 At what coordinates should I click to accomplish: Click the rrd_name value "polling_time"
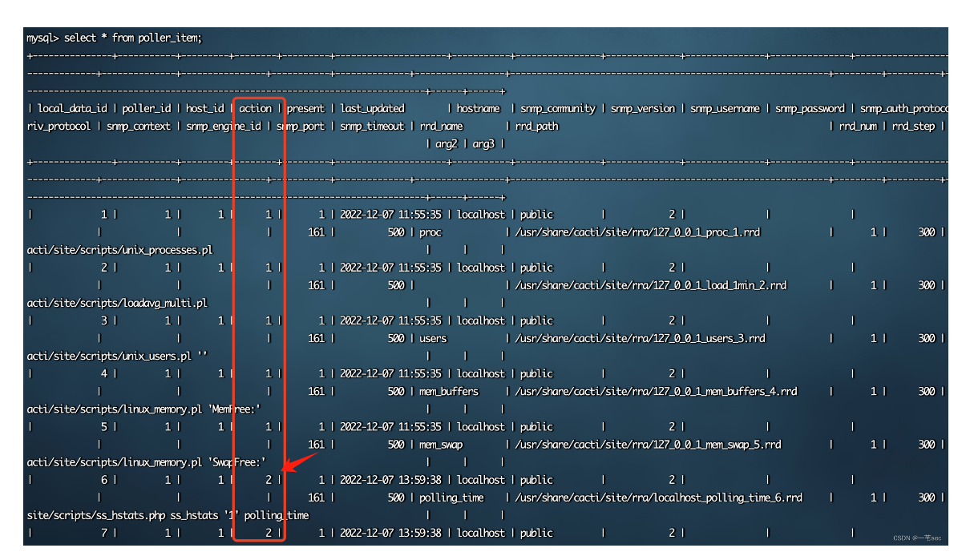(x=451, y=498)
